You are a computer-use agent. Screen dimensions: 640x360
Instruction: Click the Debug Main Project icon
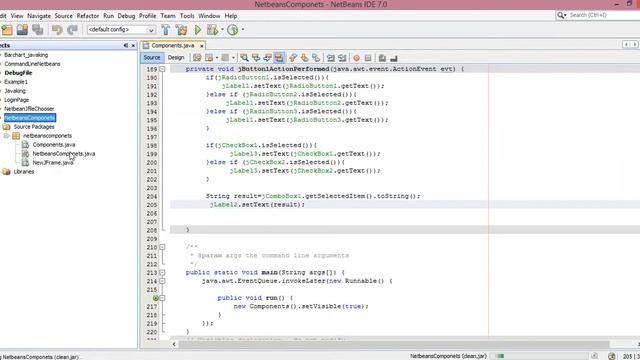pos(212,29)
